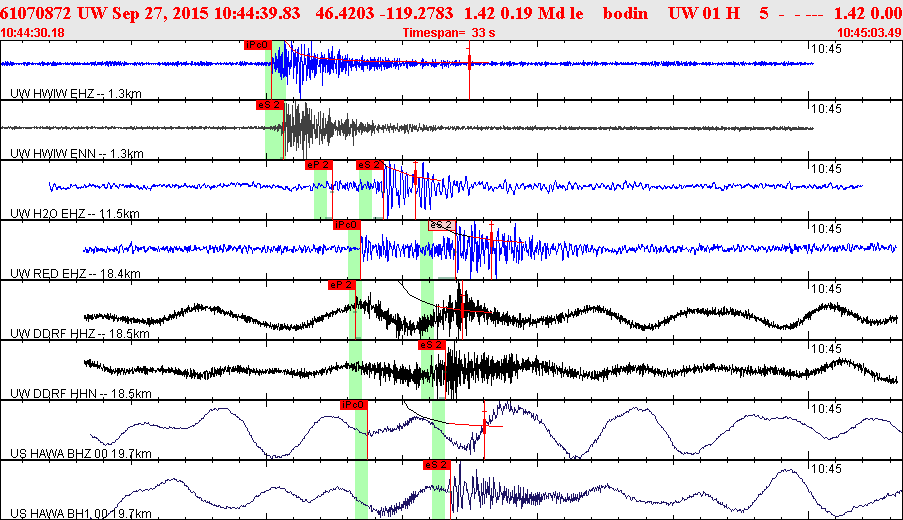
Task: Click the 'UW HWIW ENN -- 1.3km' channel label
Action: [77, 153]
